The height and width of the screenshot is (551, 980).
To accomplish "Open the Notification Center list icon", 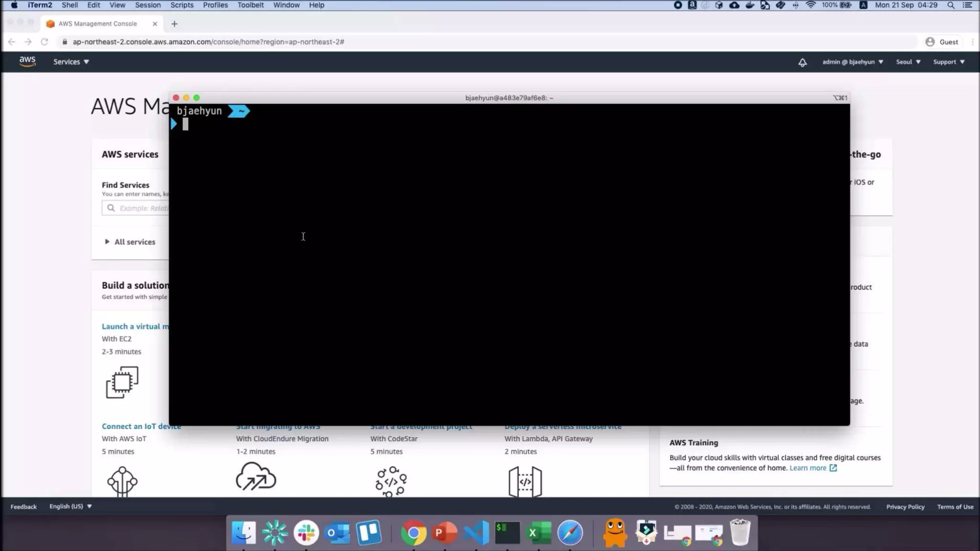I will coord(967,5).
